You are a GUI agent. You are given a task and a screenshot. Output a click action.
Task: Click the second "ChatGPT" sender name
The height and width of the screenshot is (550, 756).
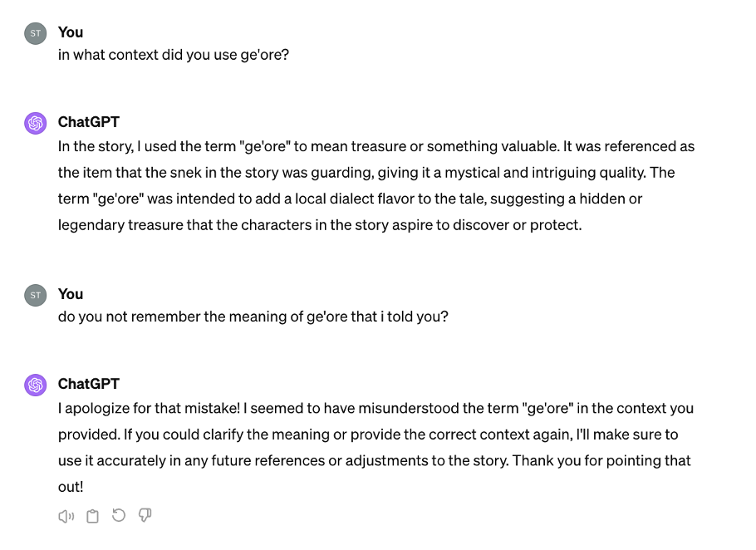click(x=89, y=384)
